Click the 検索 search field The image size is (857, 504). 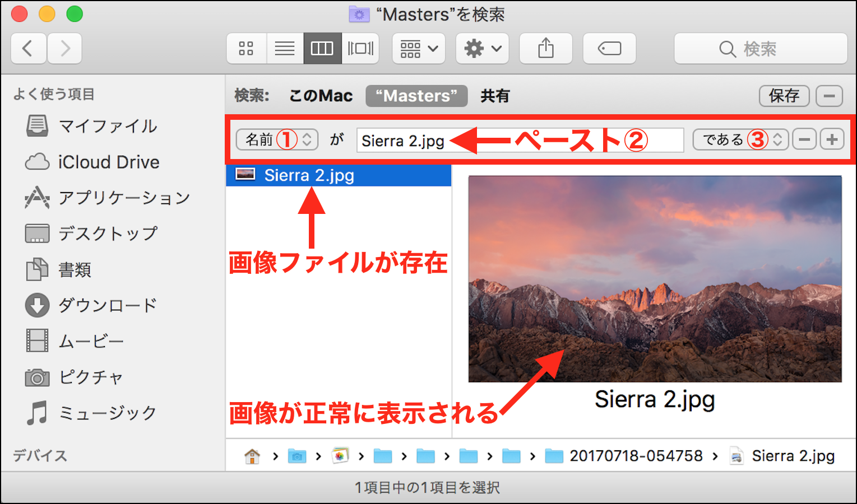point(760,49)
